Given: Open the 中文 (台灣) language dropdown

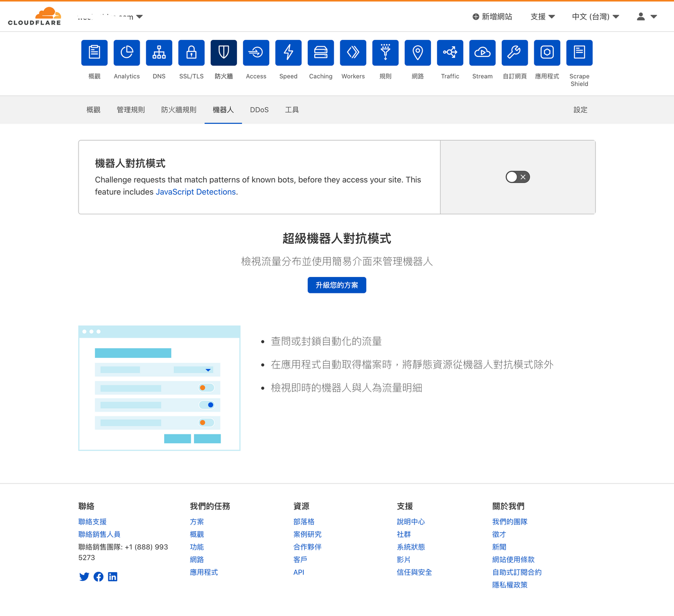Looking at the screenshot, I should tap(596, 16).
